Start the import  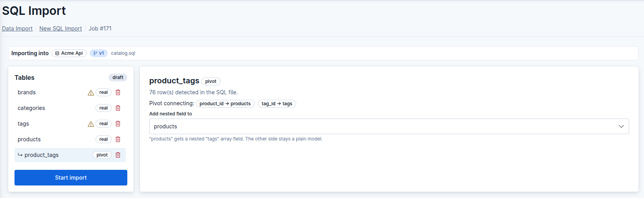(x=71, y=178)
